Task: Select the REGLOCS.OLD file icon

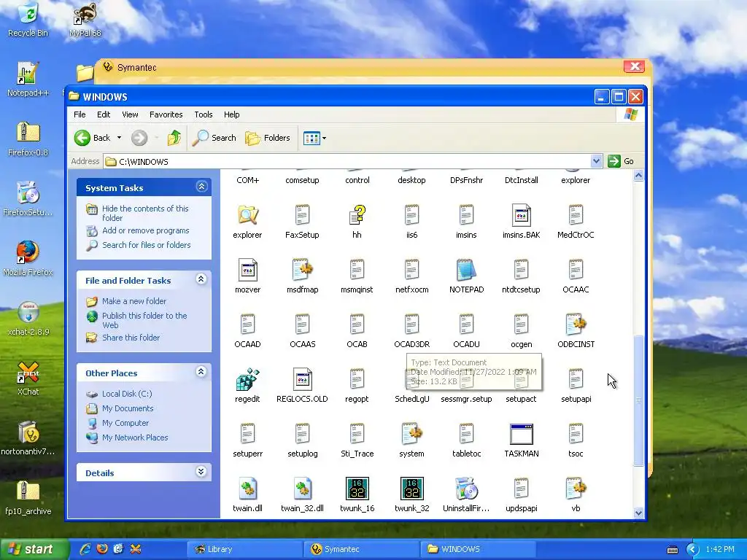Action: point(302,379)
